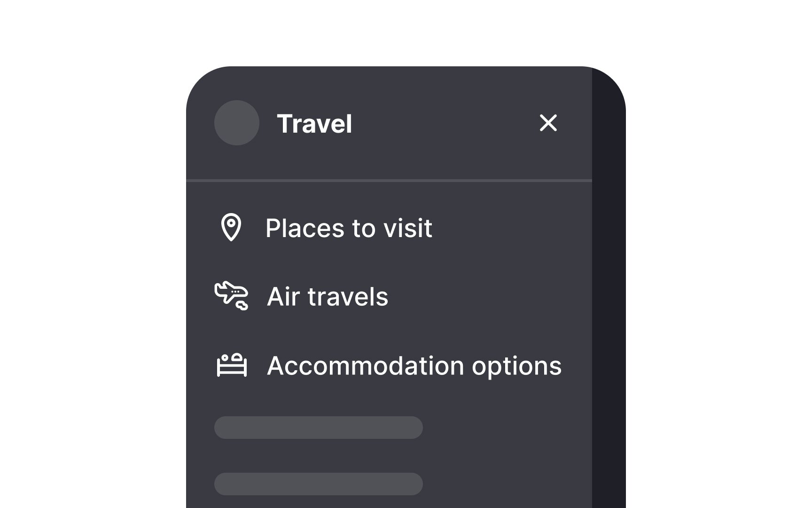812x508 pixels.
Task: Close the Travel menu panel
Action: coord(548,123)
